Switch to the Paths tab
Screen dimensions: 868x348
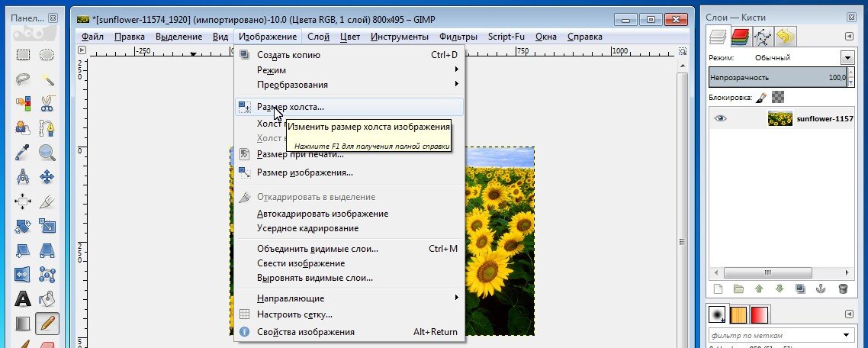pyautogui.click(x=763, y=37)
